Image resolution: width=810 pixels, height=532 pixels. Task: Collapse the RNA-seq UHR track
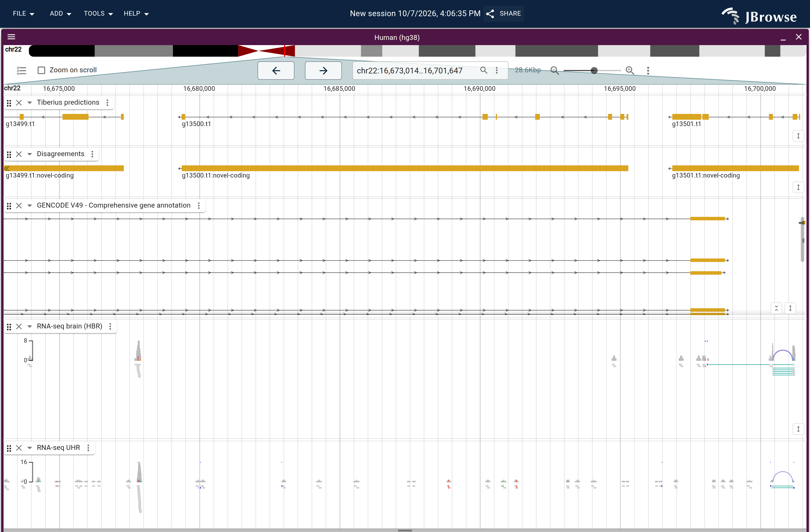30,448
